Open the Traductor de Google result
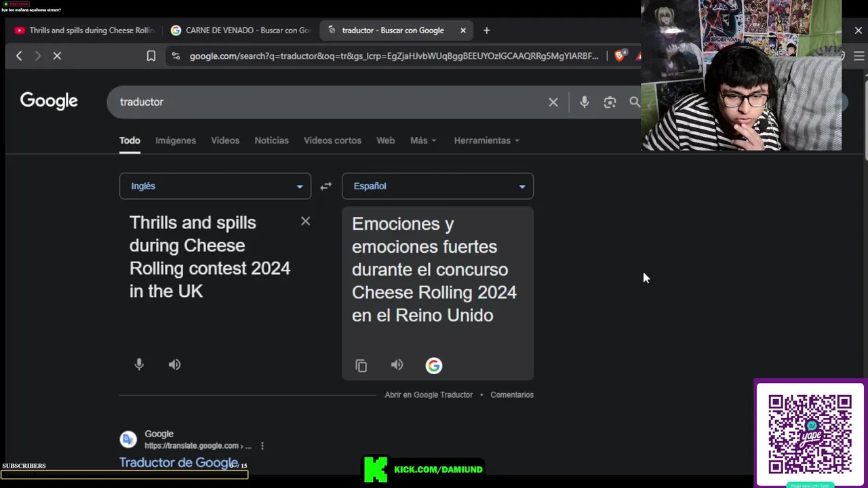Image resolution: width=868 pixels, height=488 pixels. click(x=179, y=463)
